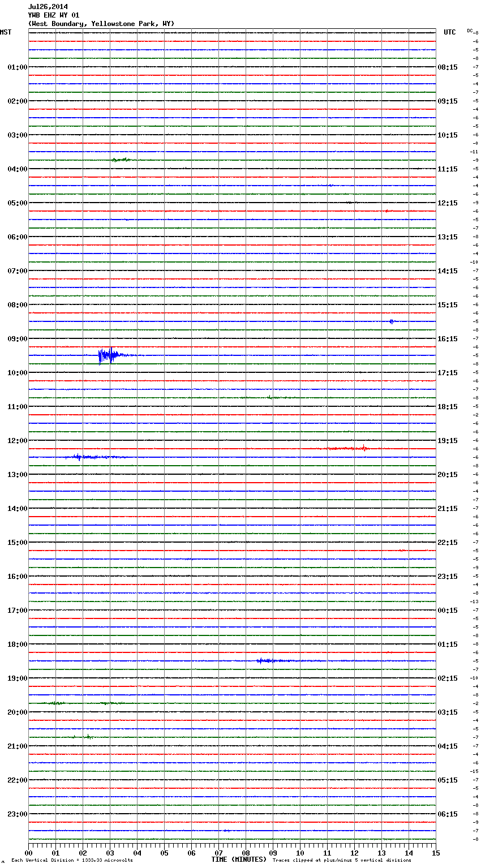481x868 pixels.
Task: Click the 06:15 UTC time label
Action: pyautogui.click(x=448, y=814)
